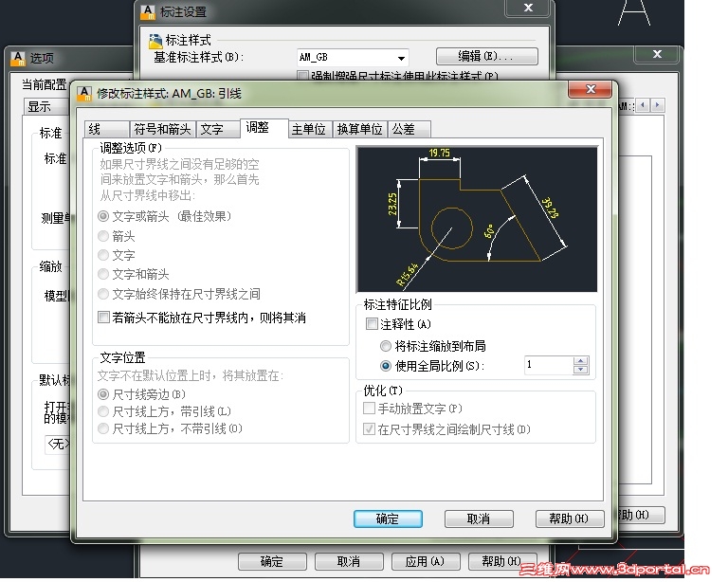Switch to the 文字 tab

[218, 129]
